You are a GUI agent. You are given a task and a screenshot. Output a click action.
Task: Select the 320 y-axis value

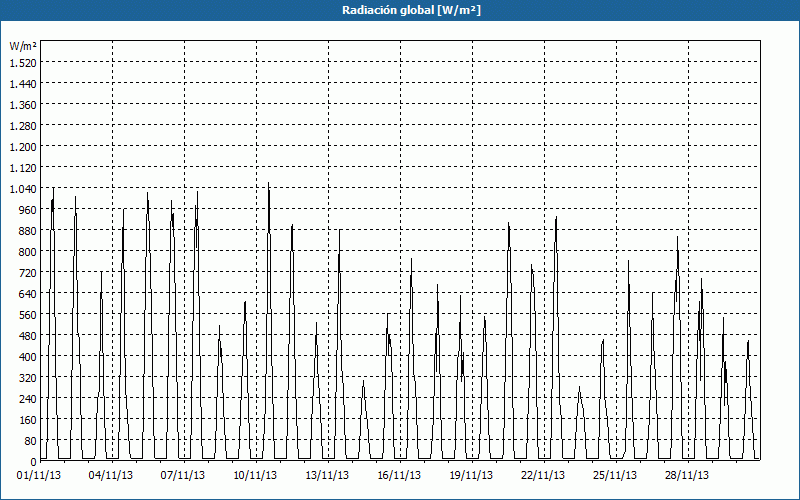28,378
